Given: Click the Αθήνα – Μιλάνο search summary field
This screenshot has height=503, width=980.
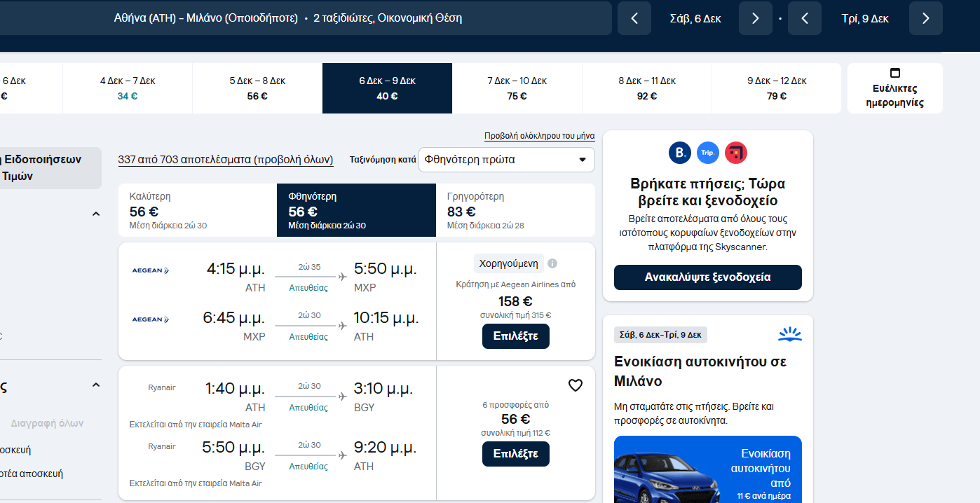Looking at the screenshot, I should click(x=287, y=18).
